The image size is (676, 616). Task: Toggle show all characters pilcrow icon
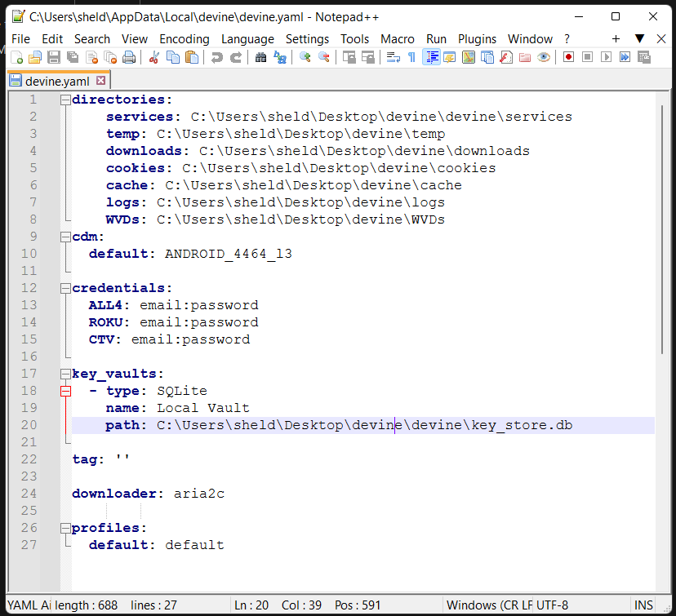click(411, 57)
